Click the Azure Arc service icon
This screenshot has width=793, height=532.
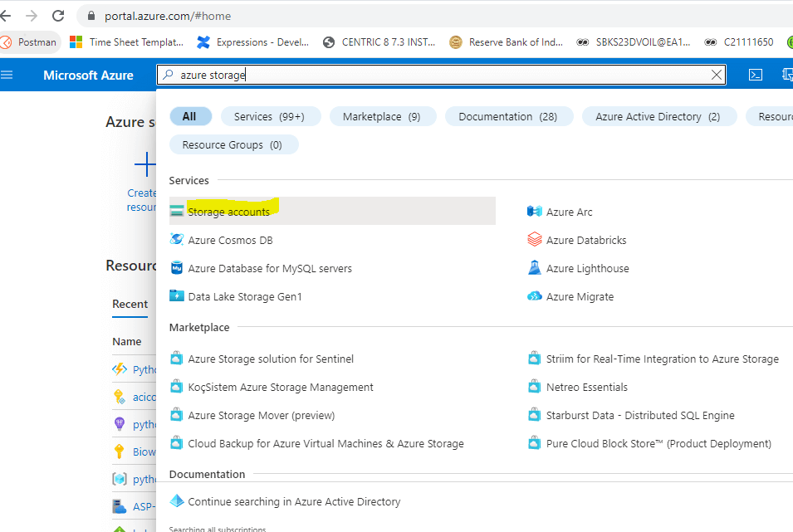(x=533, y=211)
